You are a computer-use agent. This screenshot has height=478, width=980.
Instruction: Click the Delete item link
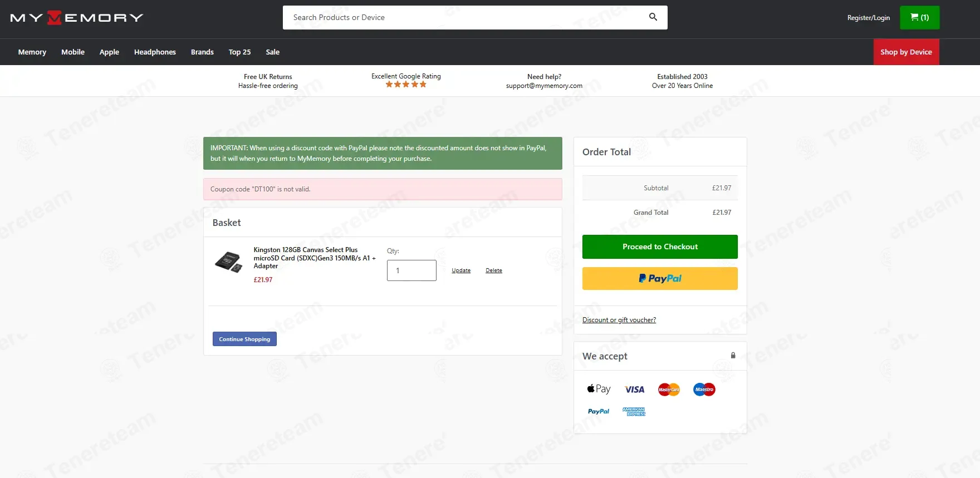494,270
